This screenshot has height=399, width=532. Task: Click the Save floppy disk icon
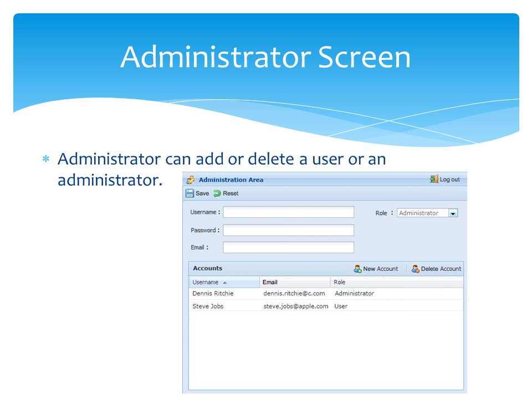(x=190, y=193)
